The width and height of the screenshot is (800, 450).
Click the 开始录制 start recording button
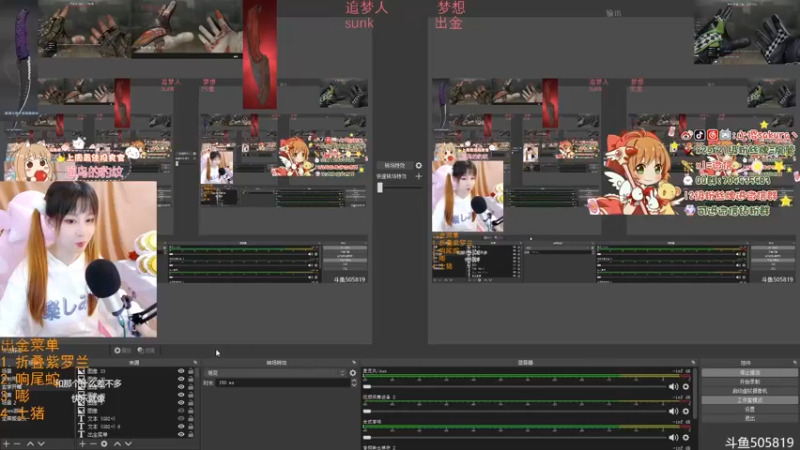(749, 382)
